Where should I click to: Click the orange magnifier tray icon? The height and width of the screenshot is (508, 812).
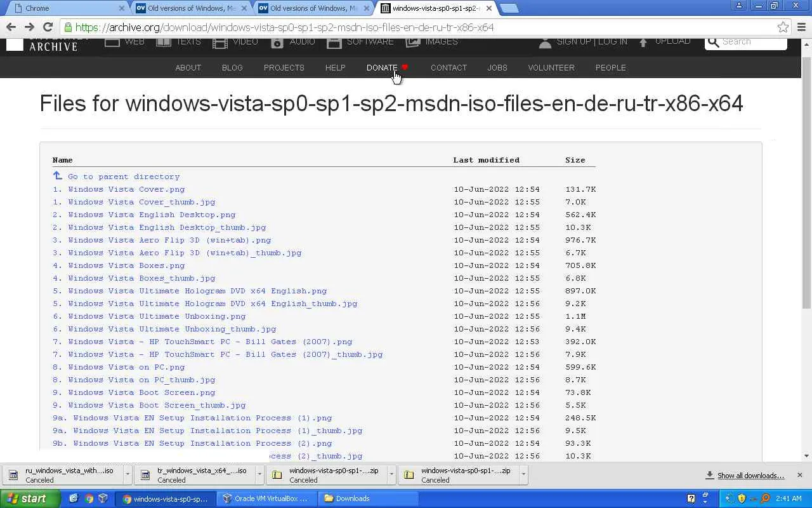click(x=766, y=498)
